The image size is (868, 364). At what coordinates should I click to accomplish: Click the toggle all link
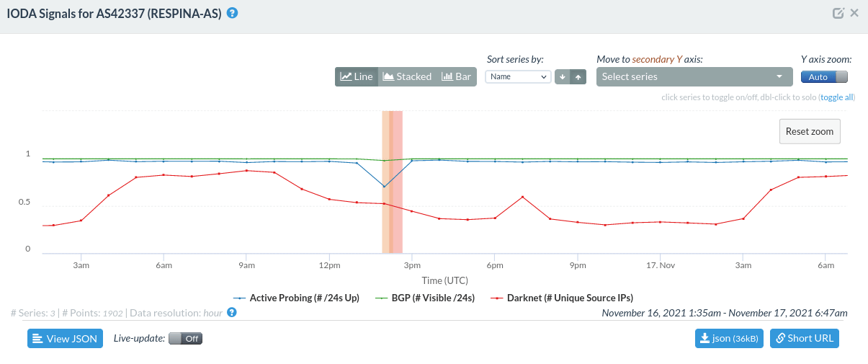[837, 97]
